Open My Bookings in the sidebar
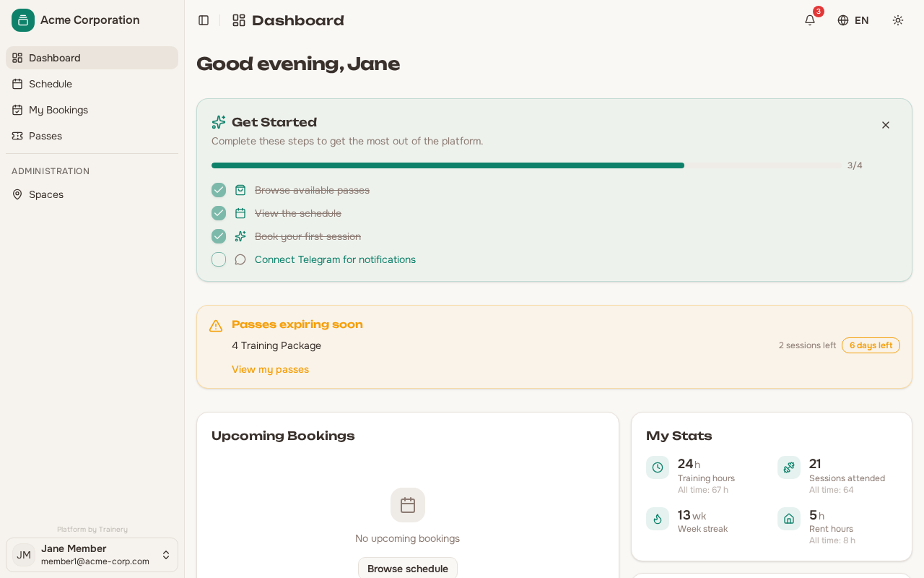Screen dimensions: 924x578 (92, 110)
